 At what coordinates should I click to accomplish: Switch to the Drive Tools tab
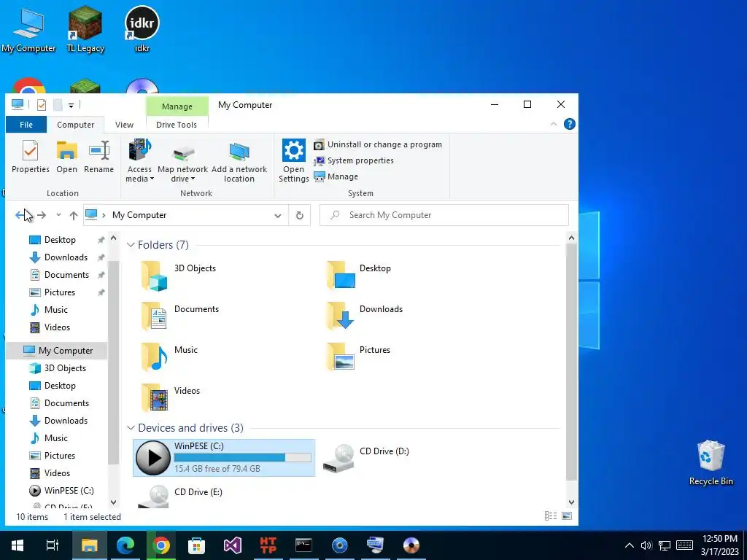click(177, 125)
